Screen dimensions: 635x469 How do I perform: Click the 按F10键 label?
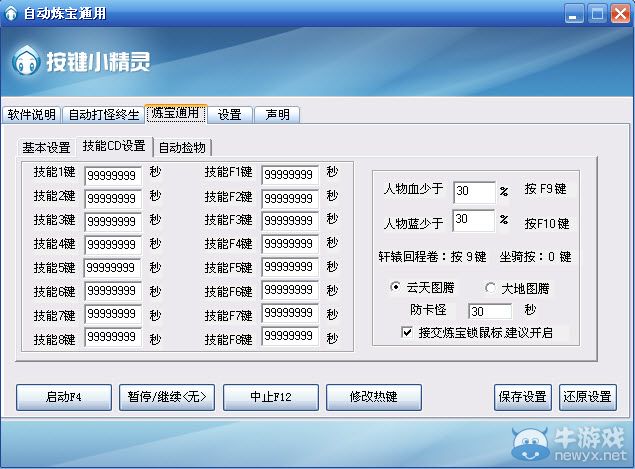547,224
